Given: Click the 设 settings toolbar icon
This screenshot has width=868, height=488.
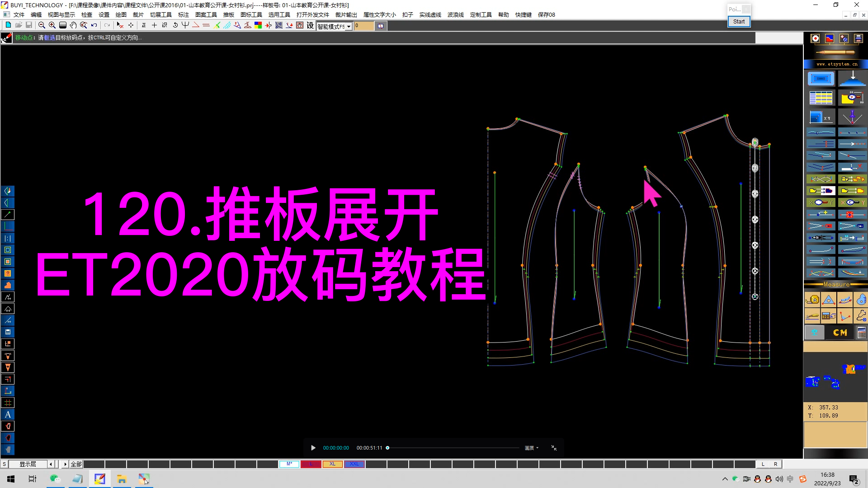Looking at the screenshot, I should (x=310, y=25).
